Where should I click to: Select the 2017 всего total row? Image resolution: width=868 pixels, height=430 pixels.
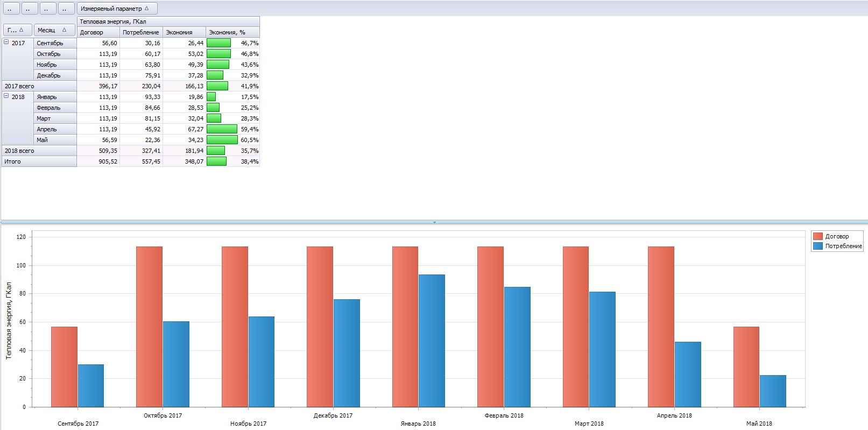click(x=39, y=86)
